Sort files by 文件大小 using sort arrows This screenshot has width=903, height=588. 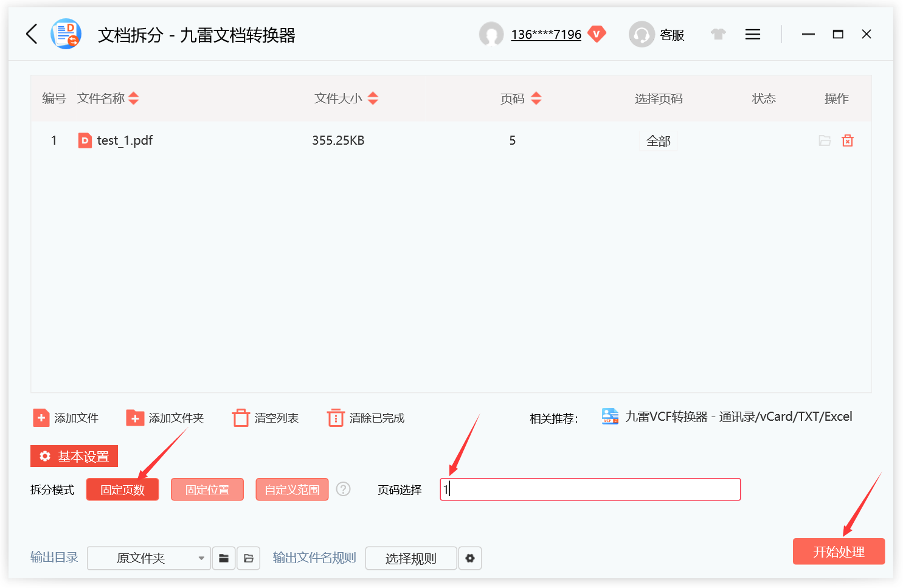pos(373,98)
